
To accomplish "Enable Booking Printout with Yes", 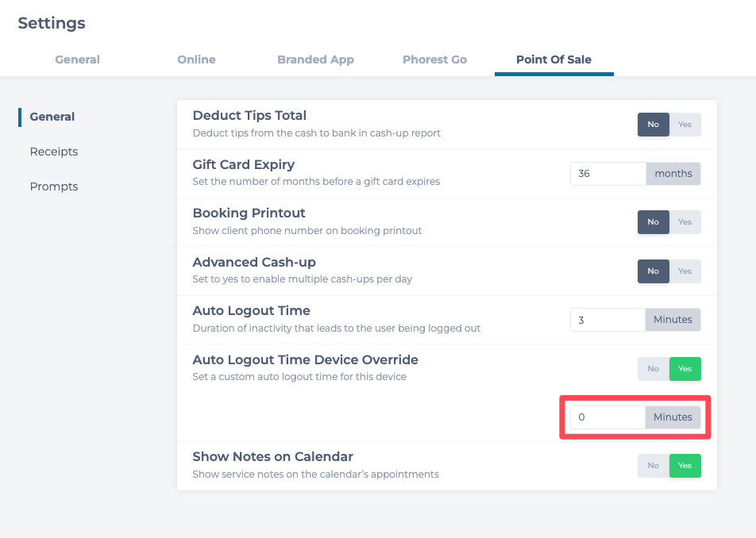I will pyautogui.click(x=685, y=222).
